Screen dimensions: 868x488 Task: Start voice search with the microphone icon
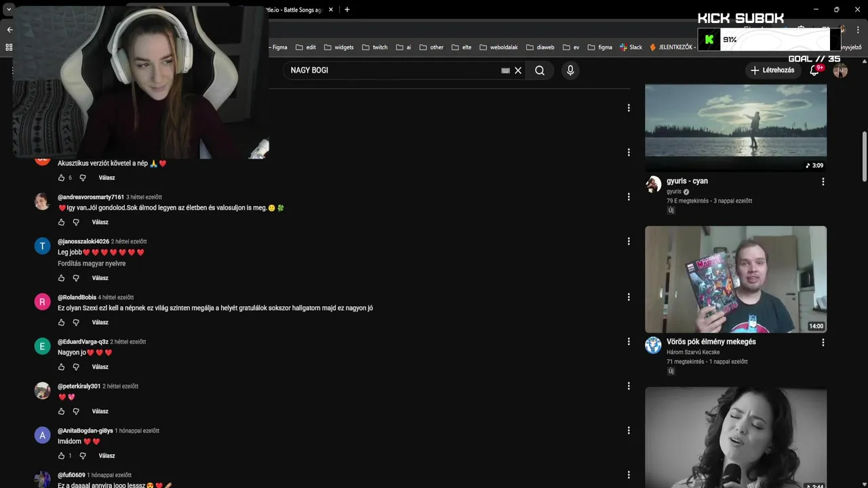(570, 70)
